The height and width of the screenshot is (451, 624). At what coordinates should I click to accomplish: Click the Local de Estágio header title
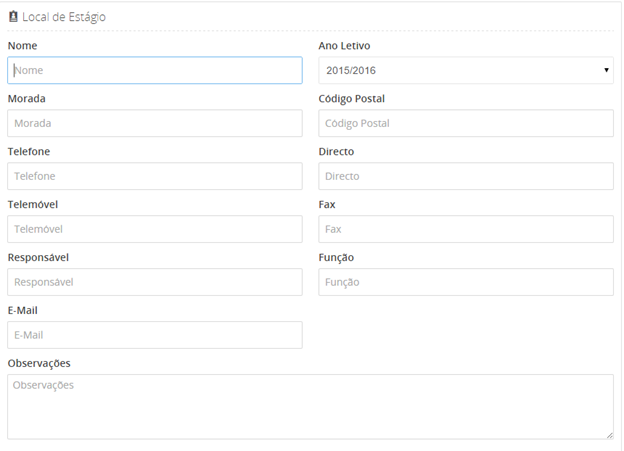pyautogui.click(x=64, y=17)
